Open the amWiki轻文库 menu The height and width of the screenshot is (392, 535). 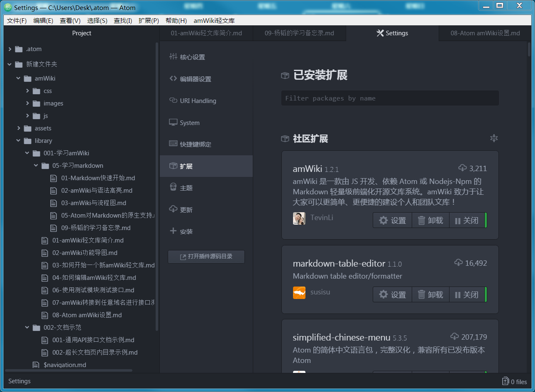click(x=214, y=20)
